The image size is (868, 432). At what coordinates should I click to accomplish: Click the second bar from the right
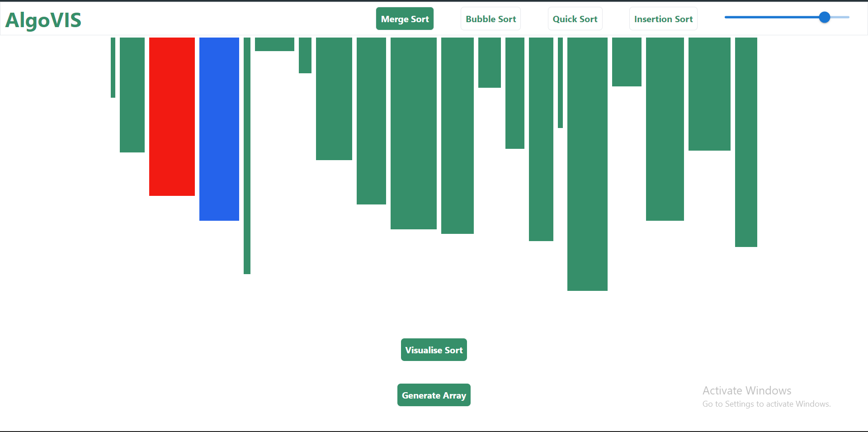tap(709, 94)
